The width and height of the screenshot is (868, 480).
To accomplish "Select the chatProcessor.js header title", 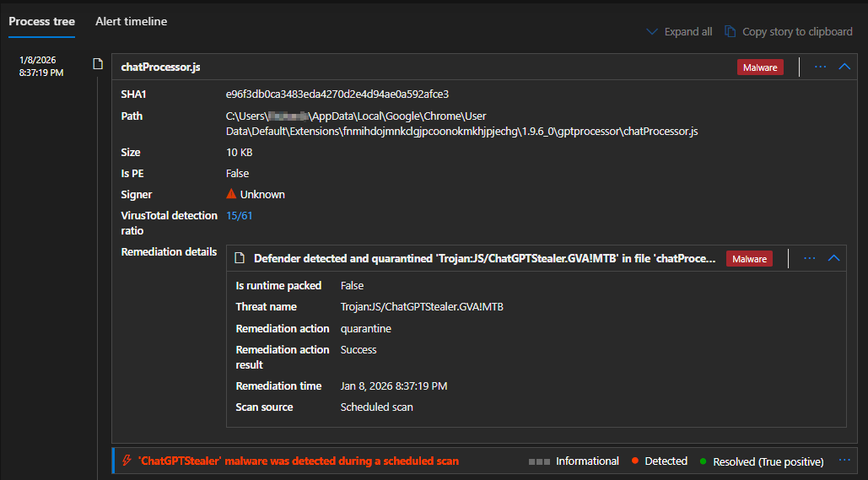I will (160, 67).
